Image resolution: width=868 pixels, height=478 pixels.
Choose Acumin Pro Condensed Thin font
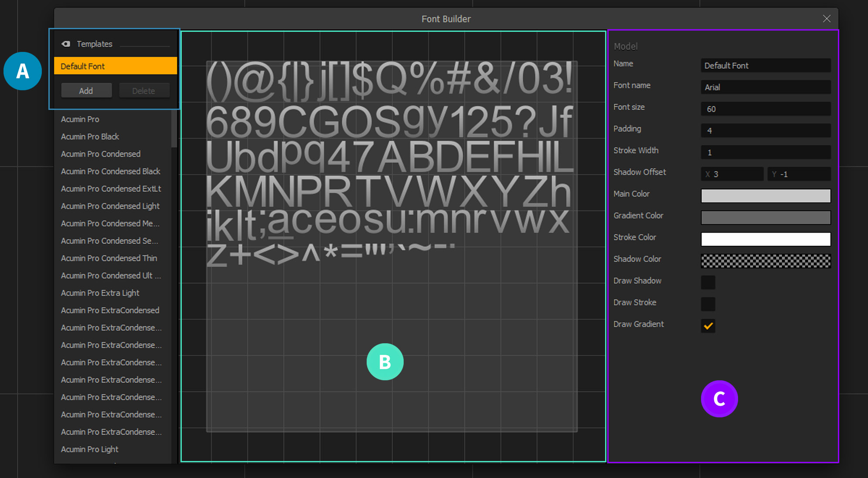point(109,258)
